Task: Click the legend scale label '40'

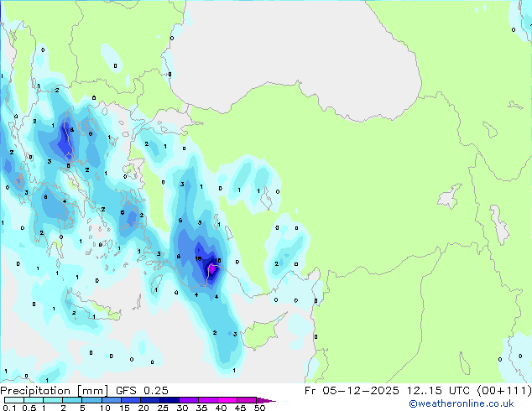Action: coord(221,408)
